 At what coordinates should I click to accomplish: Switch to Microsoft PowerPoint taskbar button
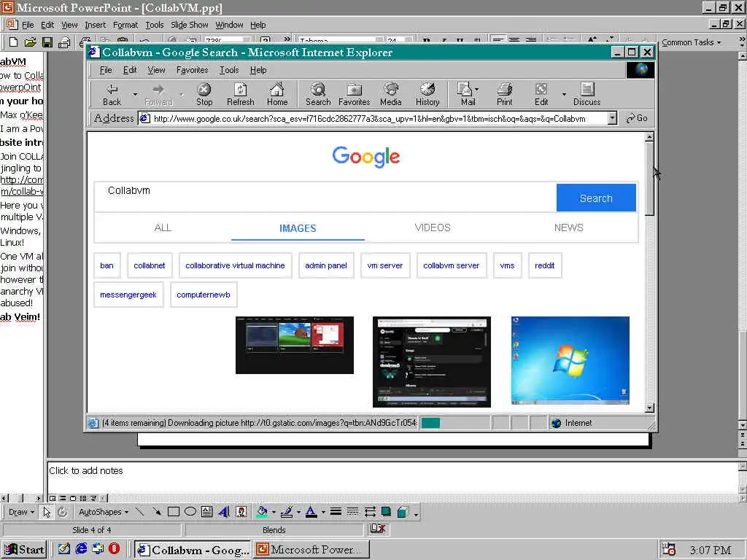click(x=311, y=550)
